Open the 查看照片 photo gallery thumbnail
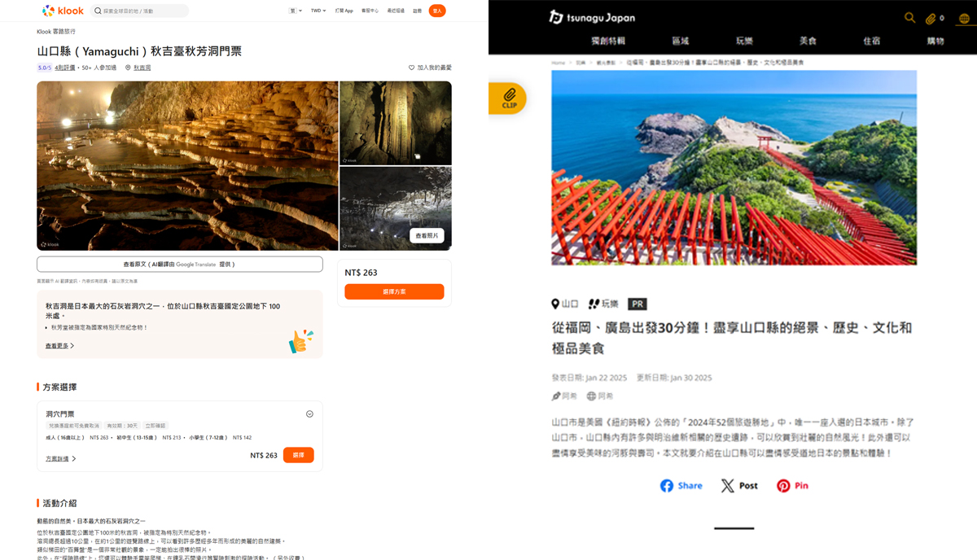The height and width of the screenshot is (560, 977). point(427,235)
